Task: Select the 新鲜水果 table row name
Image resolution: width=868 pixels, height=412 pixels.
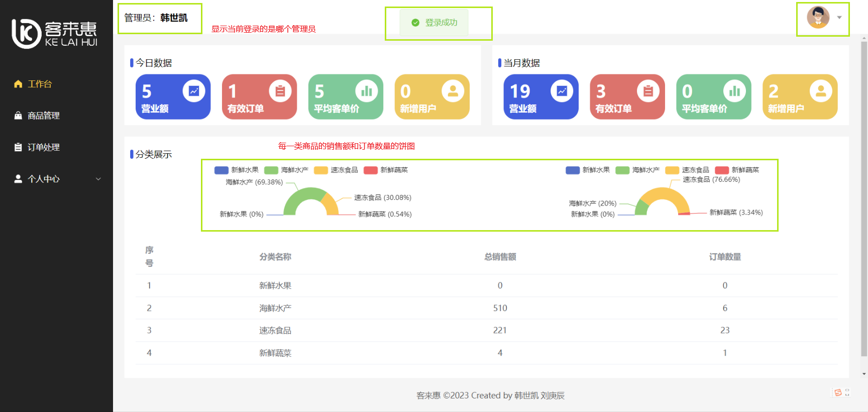Action: click(x=275, y=285)
